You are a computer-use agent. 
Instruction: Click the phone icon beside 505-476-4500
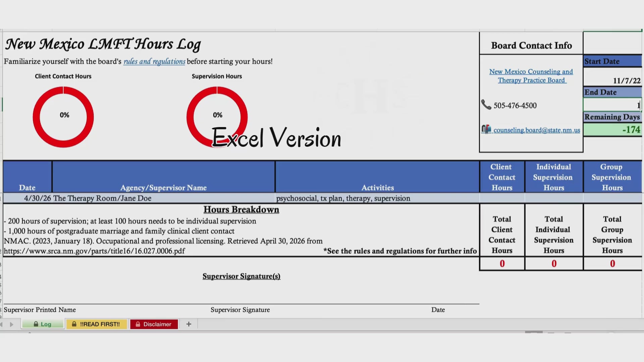point(486,105)
